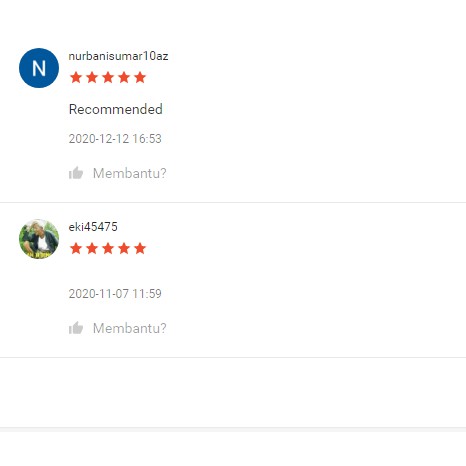Image resolution: width=466 pixels, height=466 pixels.
Task: Click Membantu? under the Recommended review
Action: coord(130,173)
